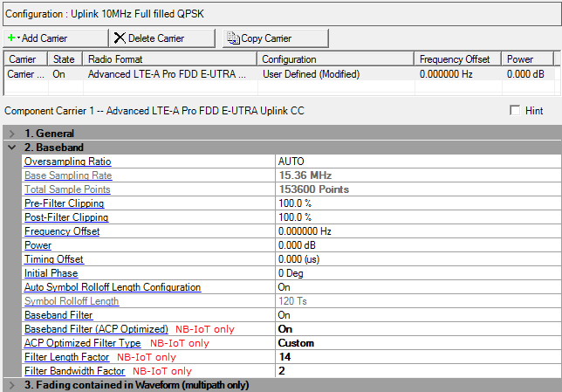Expand the 3. Fading contained in Waveform section

(12, 385)
